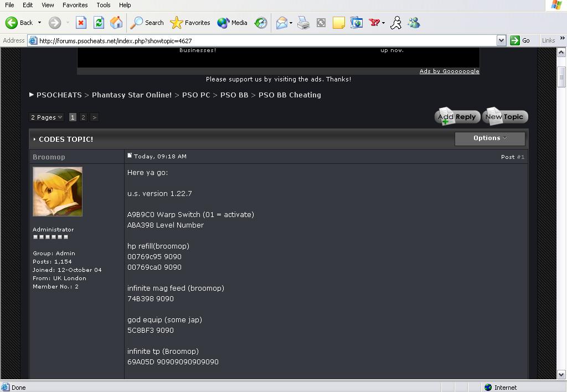The width and height of the screenshot is (567, 392).
Task: Click the gray square Edit toolbar icon
Action: 321,23
